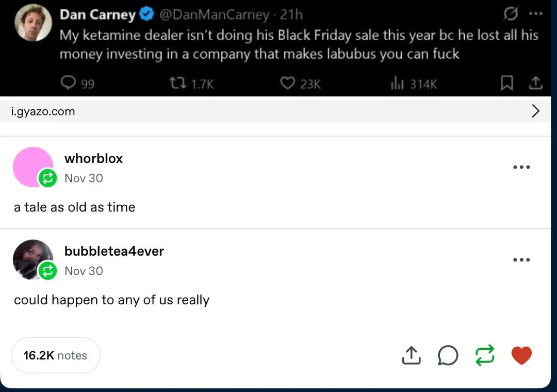Click the reply comment icon with 99
The image size is (557, 392).
coord(69,84)
